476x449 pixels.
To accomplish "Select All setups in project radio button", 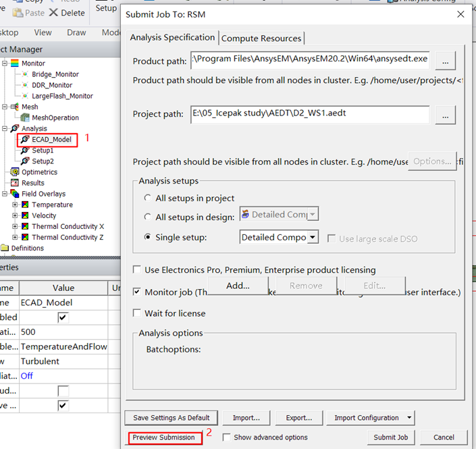I will coord(148,199).
